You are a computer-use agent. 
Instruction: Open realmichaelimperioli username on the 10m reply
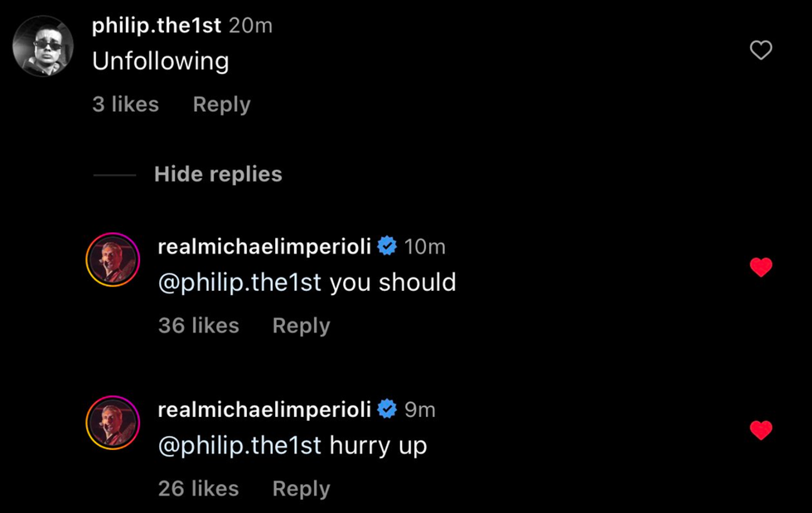pos(264,246)
